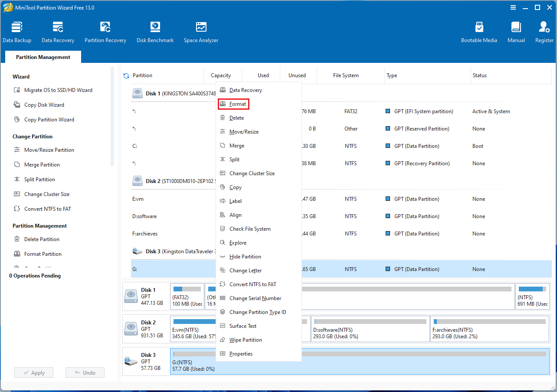Undo the last operation
This screenshot has height=392, width=557.
click(85, 372)
